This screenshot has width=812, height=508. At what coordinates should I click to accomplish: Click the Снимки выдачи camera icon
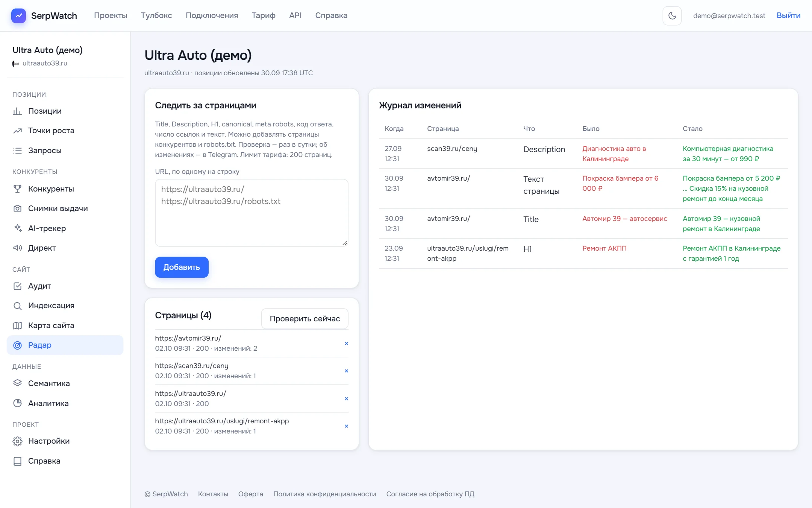click(17, 208)
